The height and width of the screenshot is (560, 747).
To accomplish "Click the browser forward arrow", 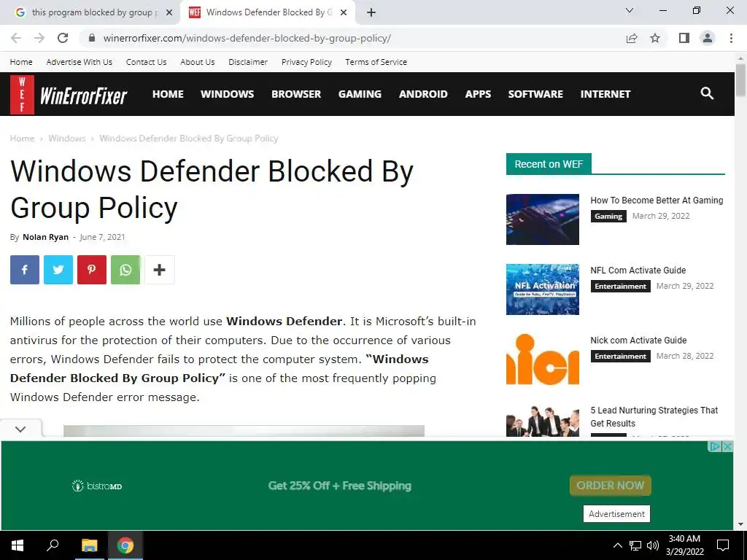I will 39,38.
